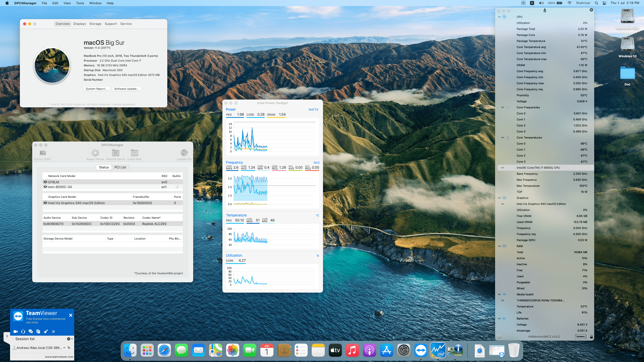Click the TeamViewer file transfer documents icon
The width and height of the screenshot is (644, 362).
[x=38, y=332]
